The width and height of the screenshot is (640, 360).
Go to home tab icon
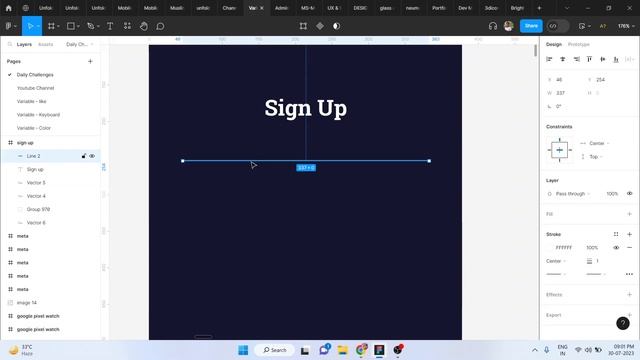pyautogui.click(x=9, y=8)
